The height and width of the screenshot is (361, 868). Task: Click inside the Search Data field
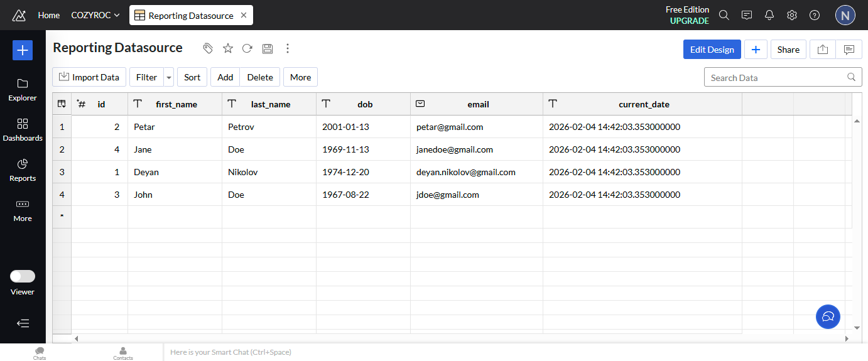click(x=776, y=77)
